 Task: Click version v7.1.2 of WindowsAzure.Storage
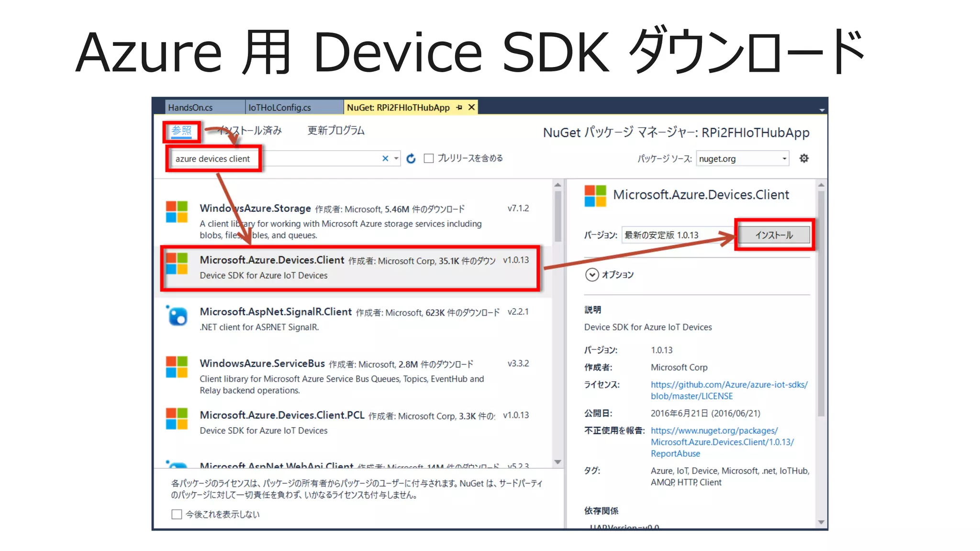[518, 209]
